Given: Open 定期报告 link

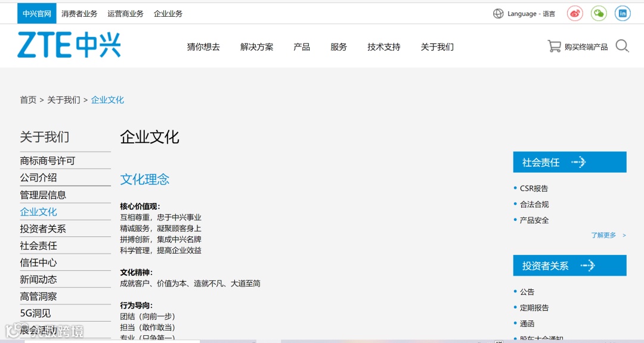Looking at the screenshot, I should click(534, 308).
